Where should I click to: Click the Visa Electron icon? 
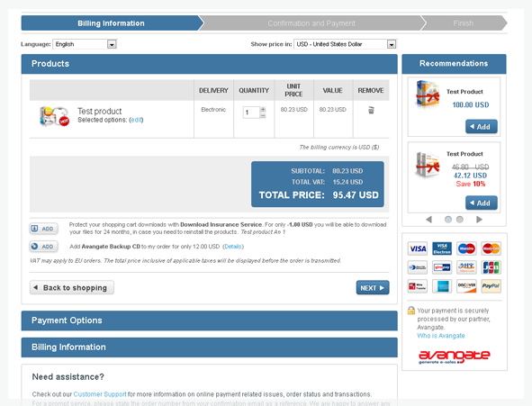click(x=442, y=248)
